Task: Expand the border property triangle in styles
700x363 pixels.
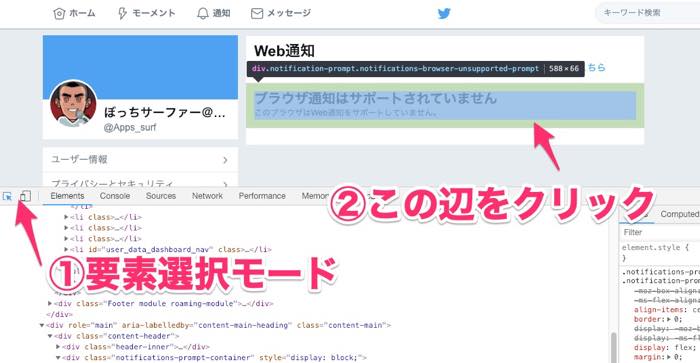Action: pos(669,319)
